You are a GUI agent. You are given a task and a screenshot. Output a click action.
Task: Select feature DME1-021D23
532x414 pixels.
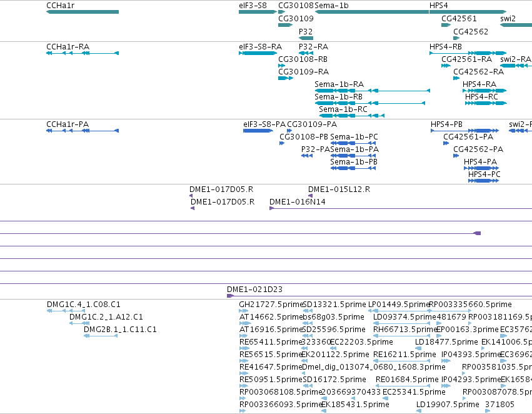[x=255, y=290]
